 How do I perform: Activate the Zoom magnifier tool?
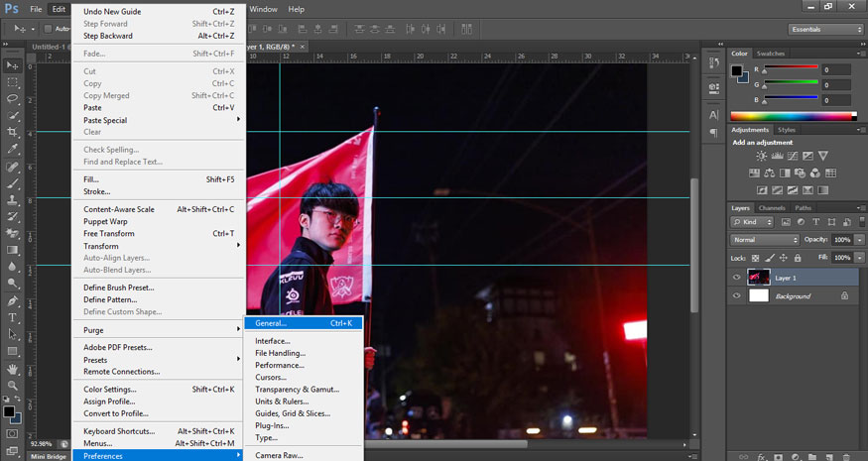pos(13,385)
